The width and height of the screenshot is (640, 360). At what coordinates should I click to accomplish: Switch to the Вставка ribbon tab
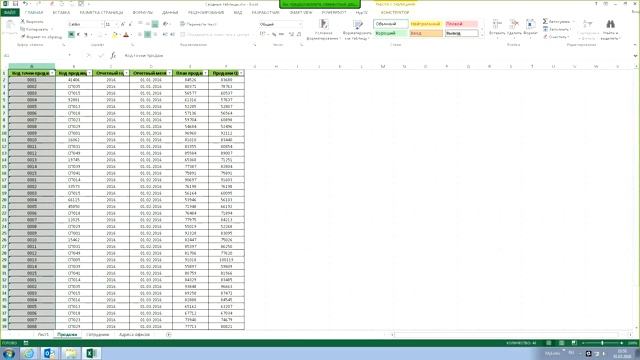click(61, 13)
